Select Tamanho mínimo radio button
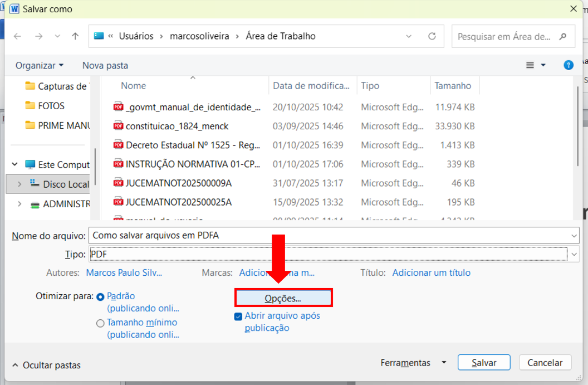 tap(100, 323)
